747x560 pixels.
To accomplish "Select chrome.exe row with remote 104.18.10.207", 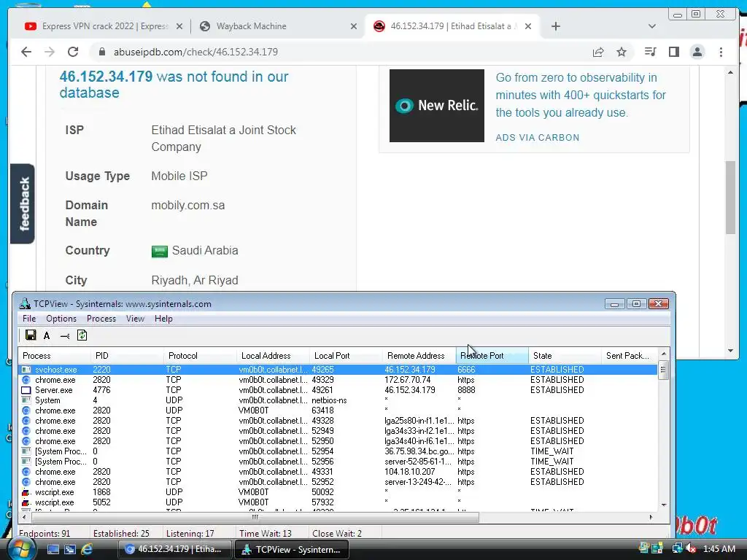I will coord(338,472).
